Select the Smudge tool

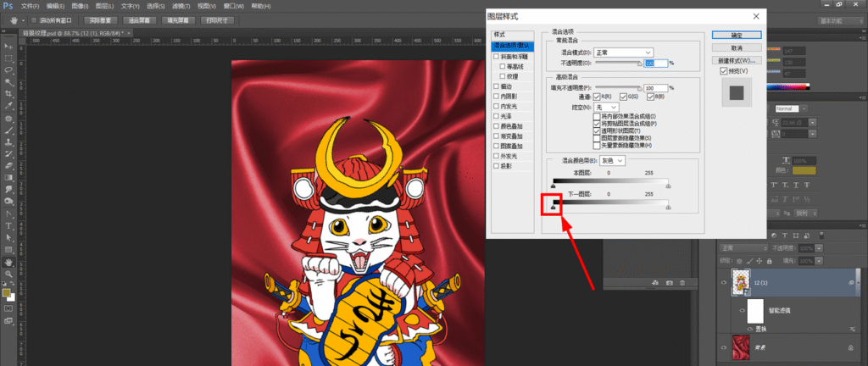coord(8,190)
